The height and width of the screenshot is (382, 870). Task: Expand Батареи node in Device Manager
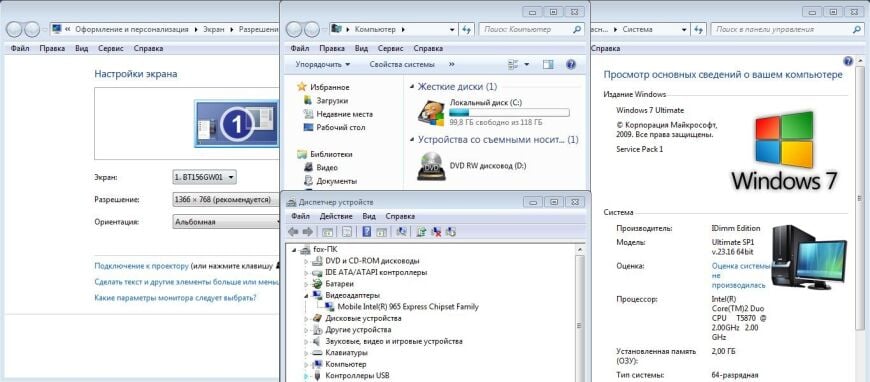pyautogui.click(x=306, y=284)
